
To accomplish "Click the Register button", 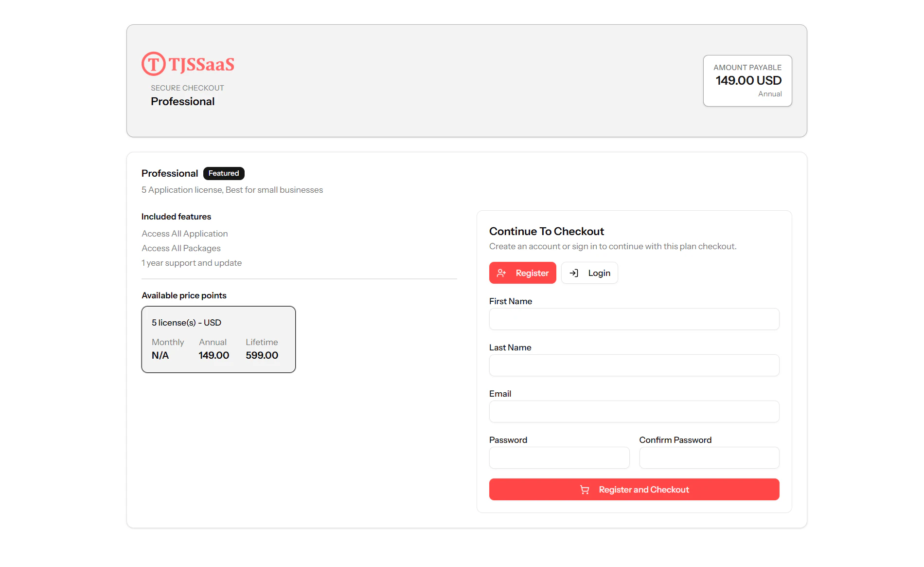I will point(523,273).
